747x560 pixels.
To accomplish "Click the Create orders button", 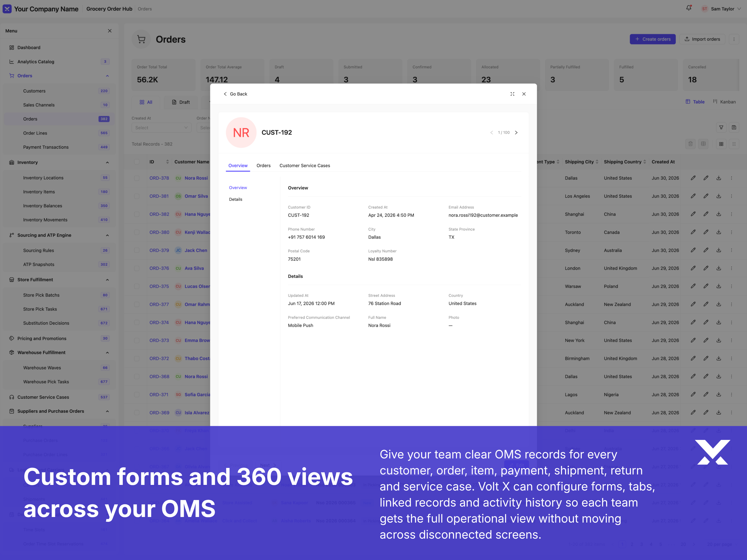I will coord(652,39).
